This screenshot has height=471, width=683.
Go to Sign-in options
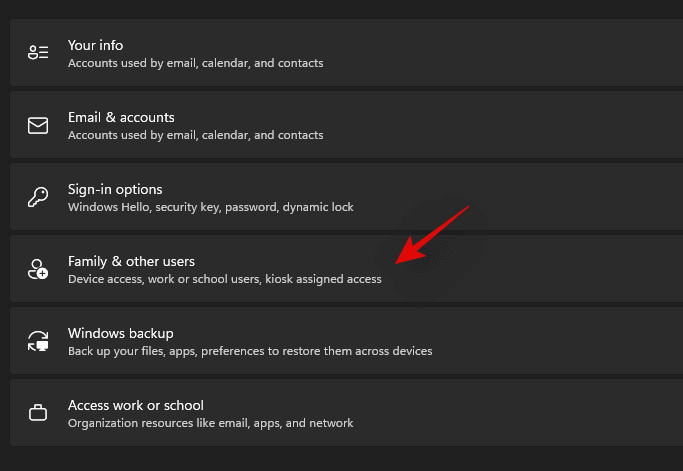click(x=115, y=189)
